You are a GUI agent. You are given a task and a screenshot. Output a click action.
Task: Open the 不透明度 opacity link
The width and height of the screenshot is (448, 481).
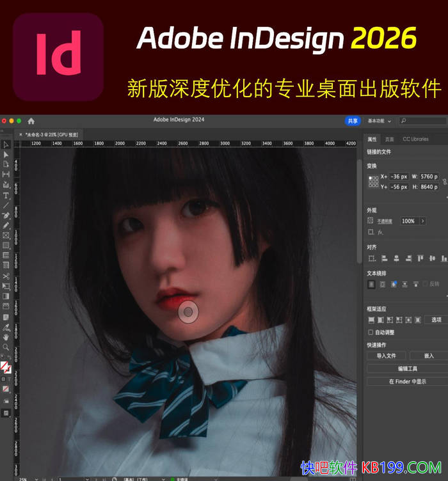pos(385,221)
